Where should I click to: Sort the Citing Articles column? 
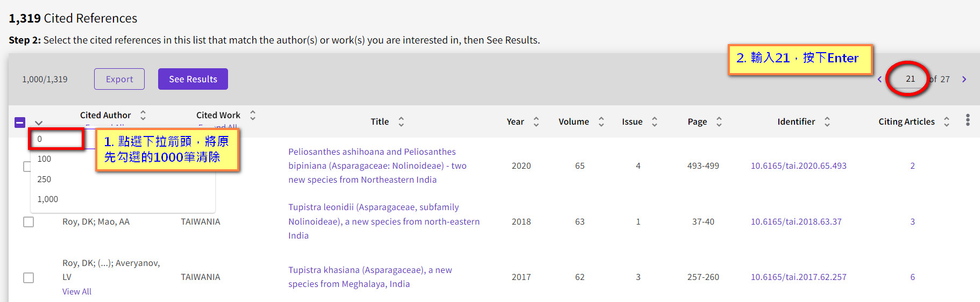pyautogui.click(x=947, y=121)
